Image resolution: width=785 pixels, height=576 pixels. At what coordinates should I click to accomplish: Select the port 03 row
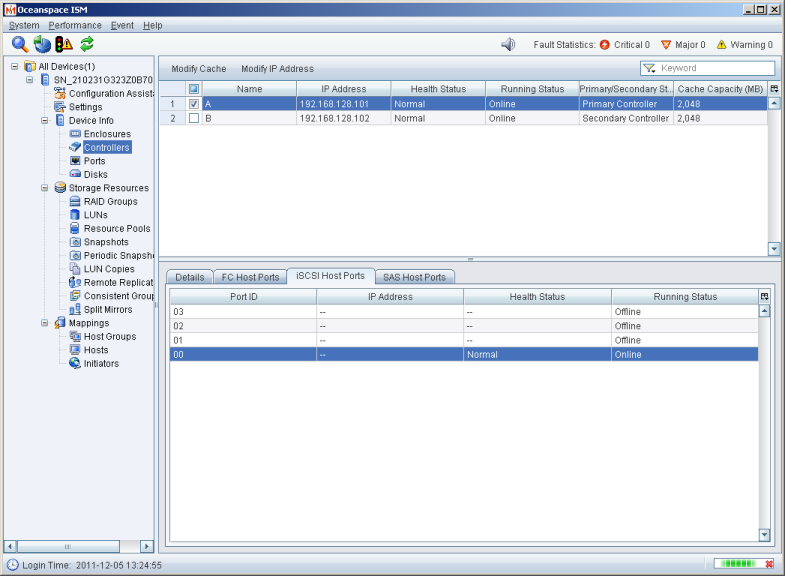click(464, 311)
